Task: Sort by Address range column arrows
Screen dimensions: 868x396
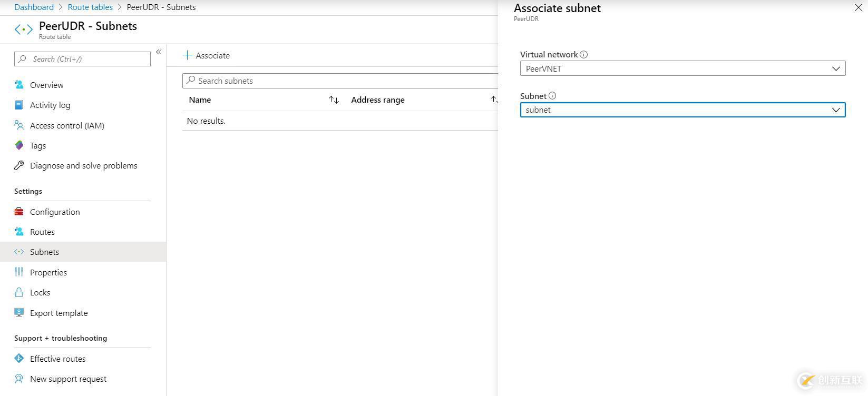Action: [x=494, y=100]
